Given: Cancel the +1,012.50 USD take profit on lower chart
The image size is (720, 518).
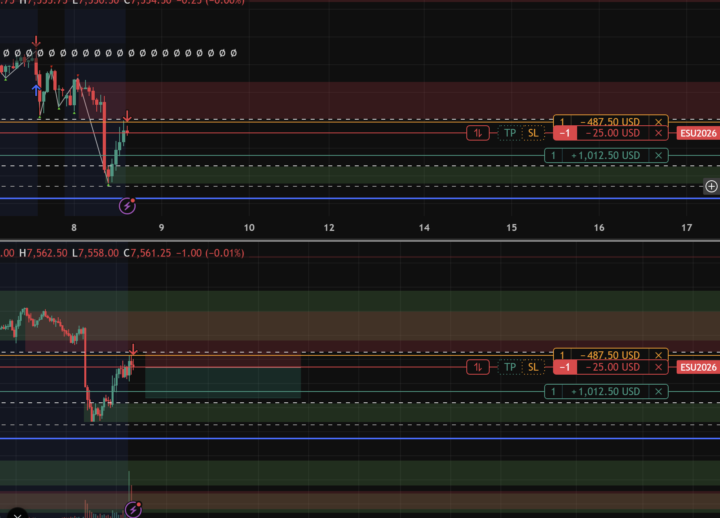Looking at the screenshot, I should pyautogui.click(x=658, y=392).
